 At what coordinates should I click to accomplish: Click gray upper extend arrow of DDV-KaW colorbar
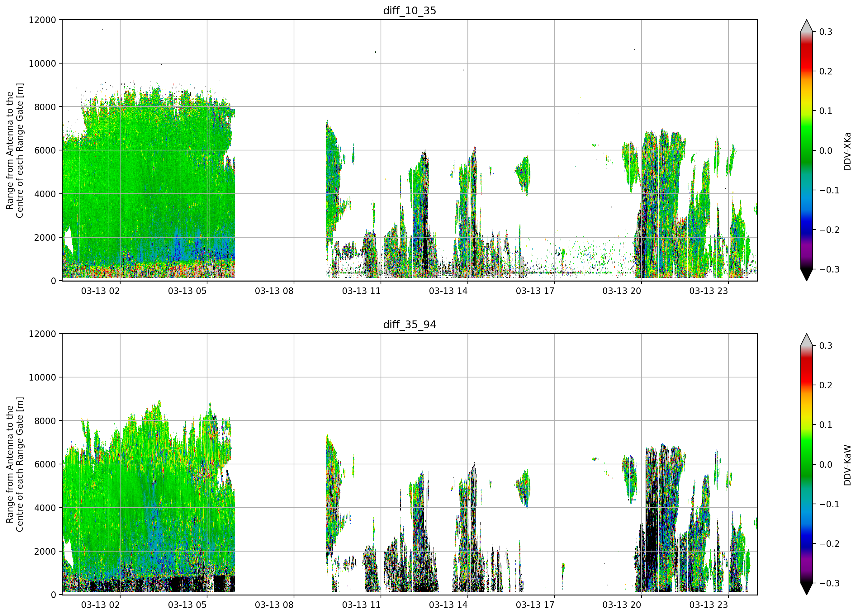coord(807,340)
